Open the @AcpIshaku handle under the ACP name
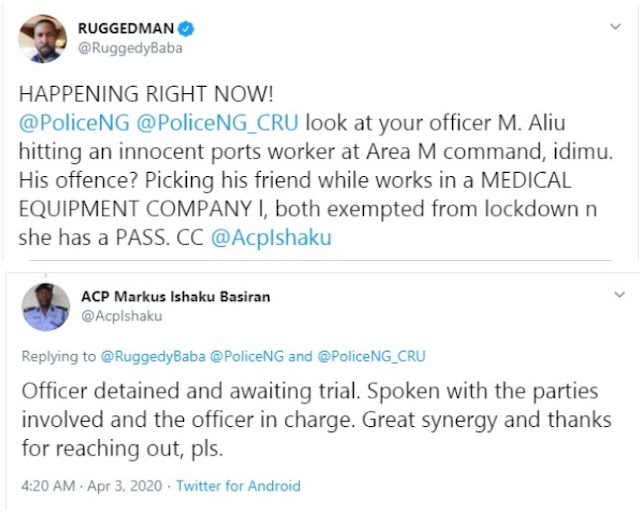 tap(122, 316)
